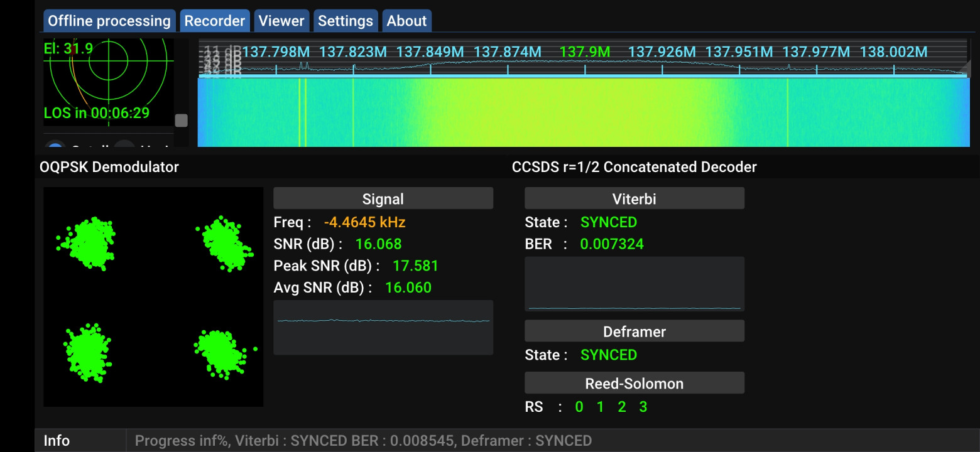
Task: Switch to the Offline processing tab
Action: (109, 21)
